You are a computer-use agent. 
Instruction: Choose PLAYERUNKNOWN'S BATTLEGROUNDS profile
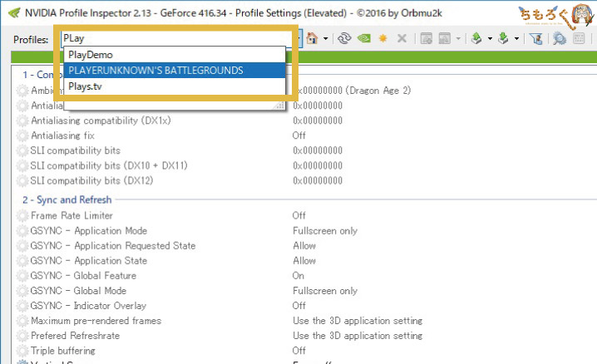[175, 71]
